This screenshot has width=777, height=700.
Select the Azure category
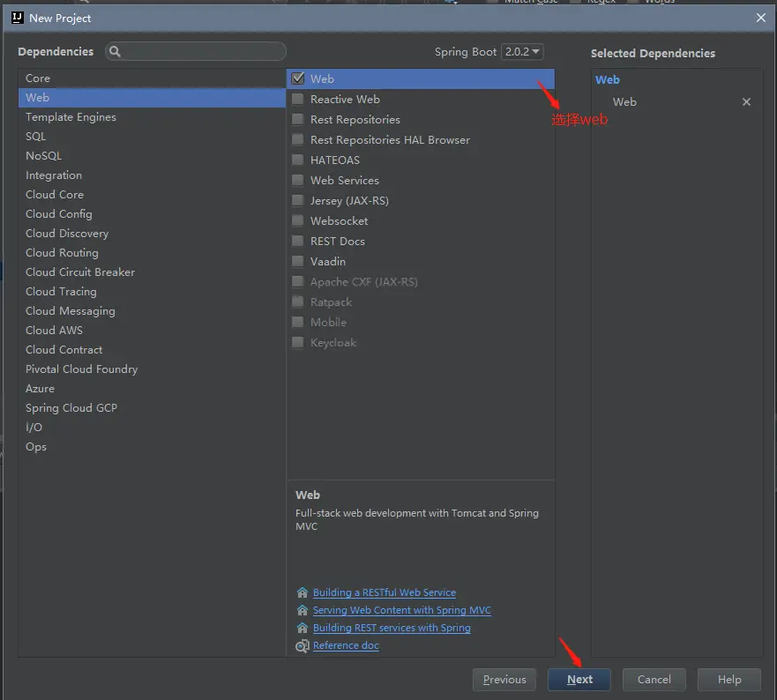click(x=152, y=389)
